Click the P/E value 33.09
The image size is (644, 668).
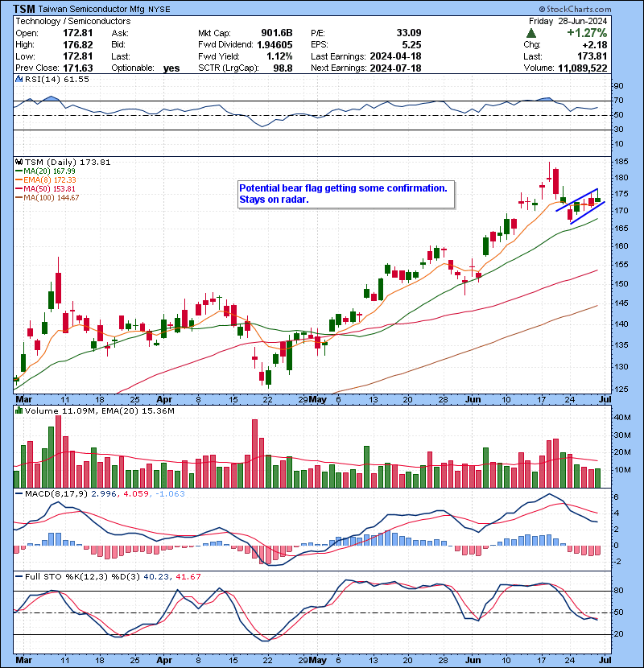(x=409, y=33)
